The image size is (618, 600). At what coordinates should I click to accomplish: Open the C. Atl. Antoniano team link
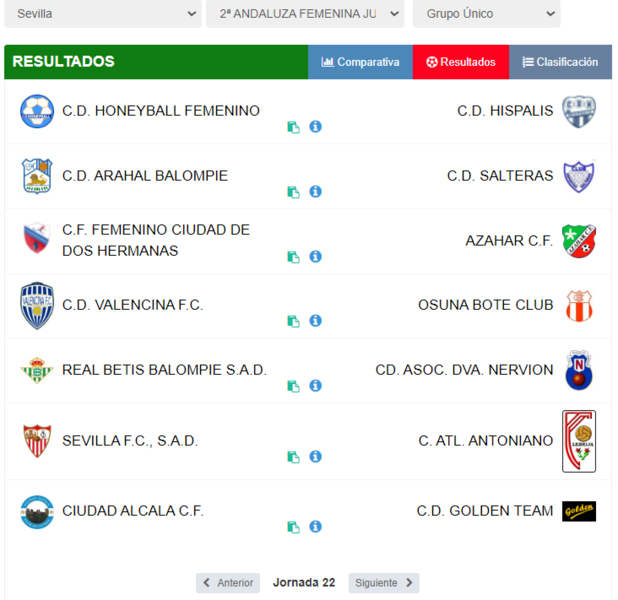tap(486, 441)
